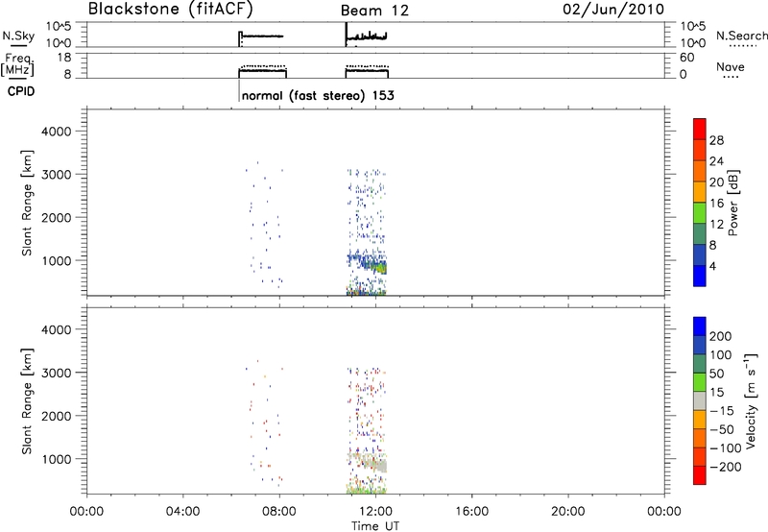Click the '20:00' time tick label
768x532 pixels.
pyautogui.click(x=567, y=512)
